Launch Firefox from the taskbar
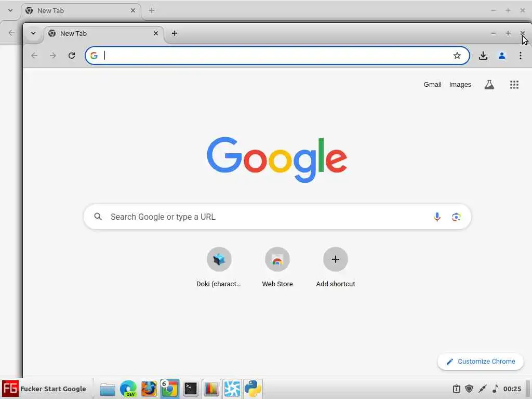Image resolution: width=532 pixels, height=399 pixels. (149, 389)
